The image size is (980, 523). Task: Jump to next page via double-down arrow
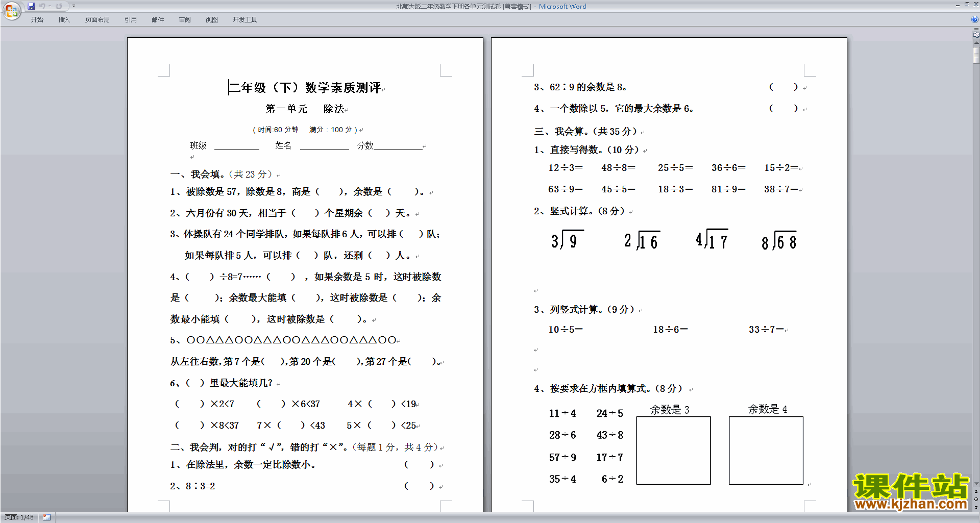pyautogui.click(x=976, y=507)
